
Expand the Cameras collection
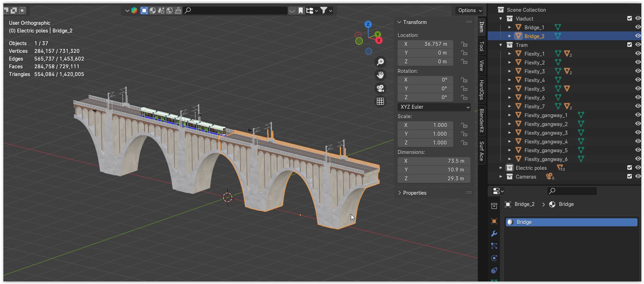pyautogui.click(x=501, y=176)
